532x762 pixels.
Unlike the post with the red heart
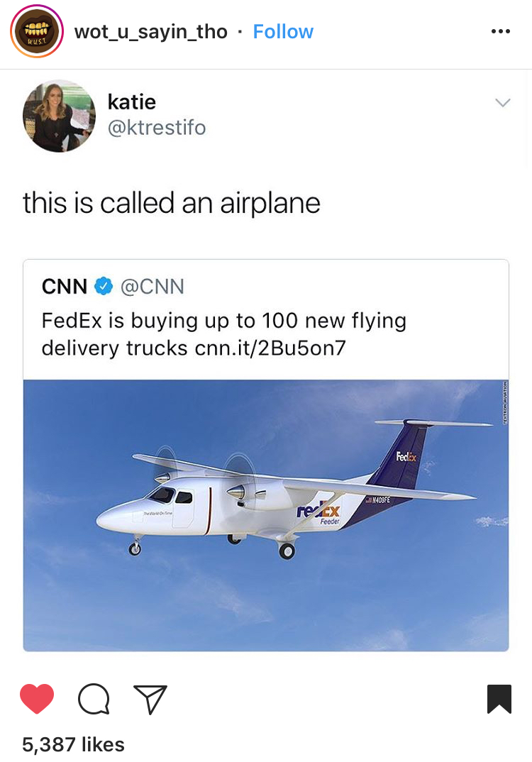pyautogui.click(x=37, y=699)
